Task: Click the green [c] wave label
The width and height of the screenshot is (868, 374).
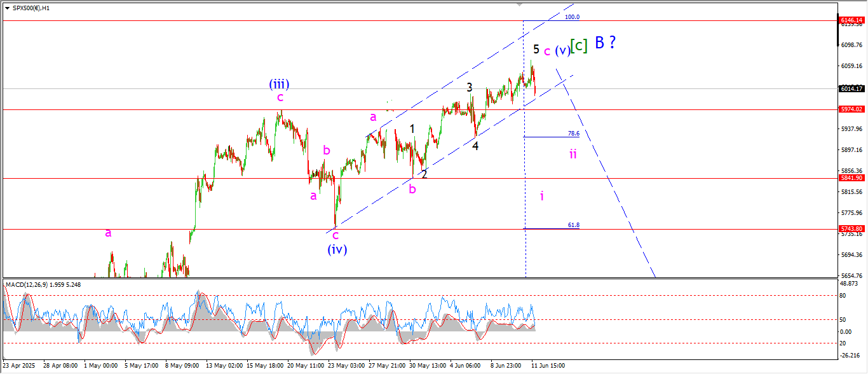Action: click(578, 46)
